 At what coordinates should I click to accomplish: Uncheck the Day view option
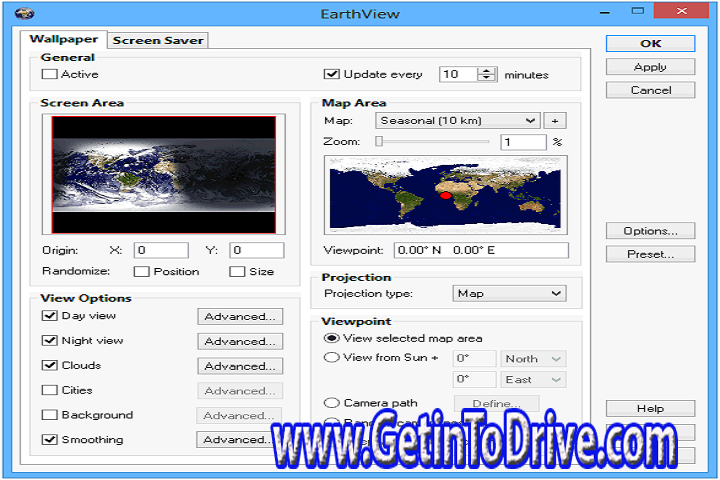pos(49,316)
